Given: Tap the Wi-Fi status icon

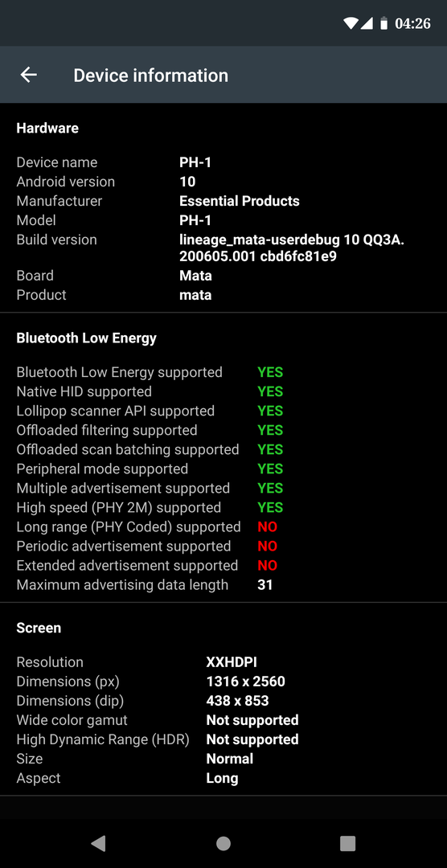Looking at the screenshot, I should click(351, 23).
